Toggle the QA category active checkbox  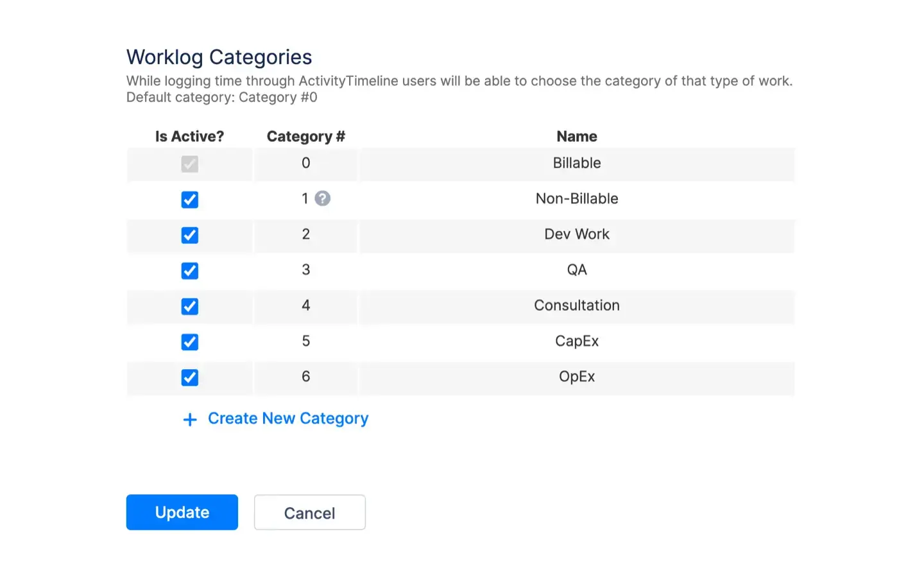[x=189, y=270]
